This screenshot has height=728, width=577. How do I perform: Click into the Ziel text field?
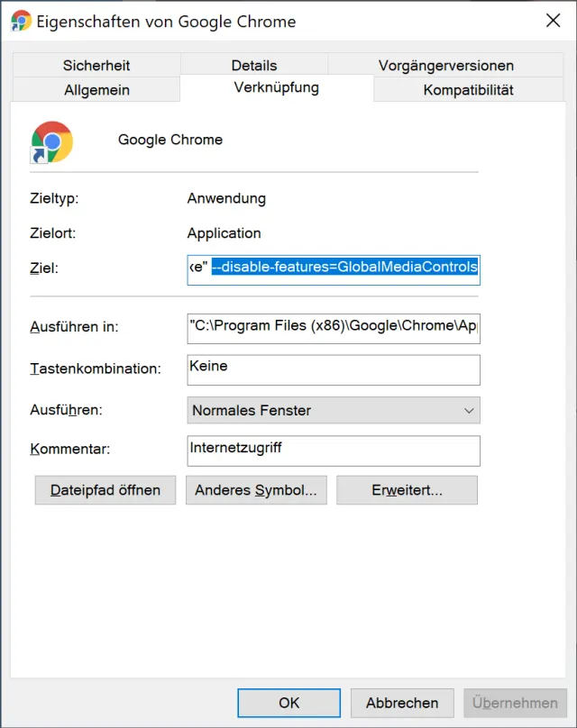click(334, 270)
